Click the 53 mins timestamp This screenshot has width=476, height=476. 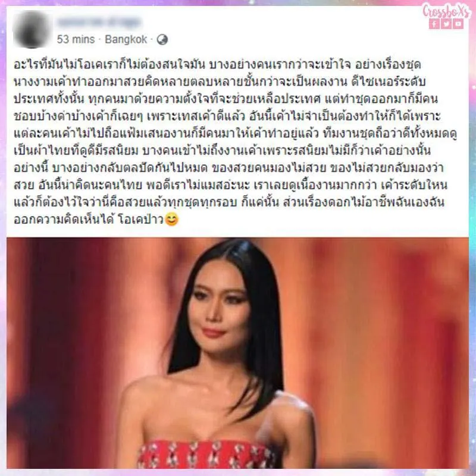(76, 39)
